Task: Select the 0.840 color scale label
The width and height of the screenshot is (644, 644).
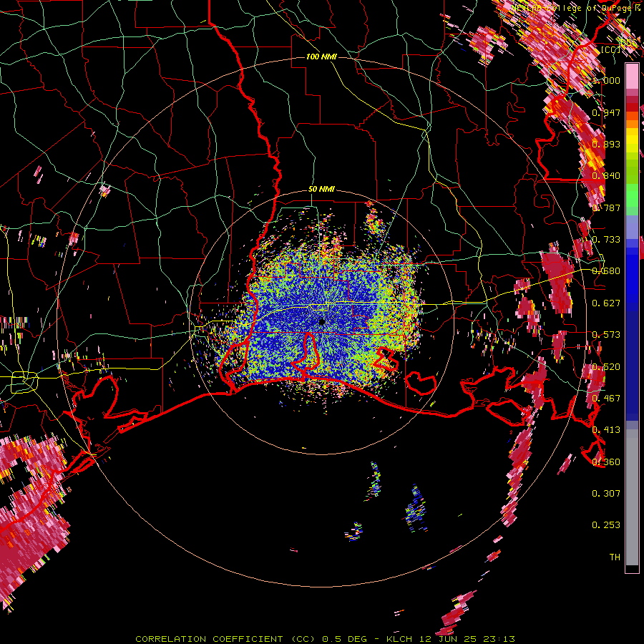Action: pos(606,176)
